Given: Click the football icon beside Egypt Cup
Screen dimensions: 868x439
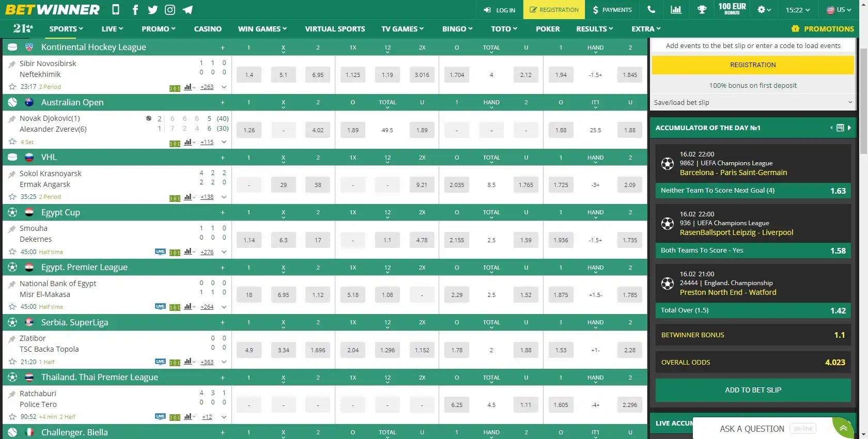Looking at the screenshot, I should coord(13,212).
